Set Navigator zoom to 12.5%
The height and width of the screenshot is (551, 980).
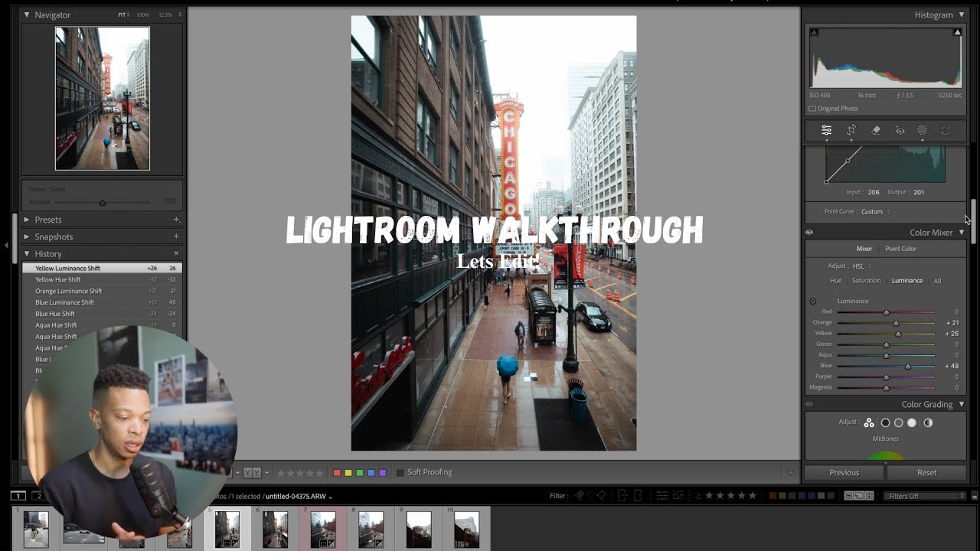(166, 15)
